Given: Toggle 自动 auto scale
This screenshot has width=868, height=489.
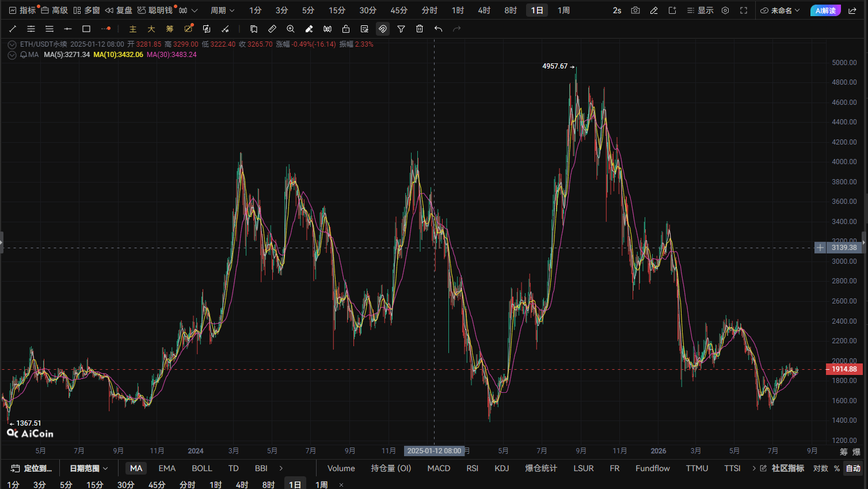Looking at the screenshot, I should 853,468.
